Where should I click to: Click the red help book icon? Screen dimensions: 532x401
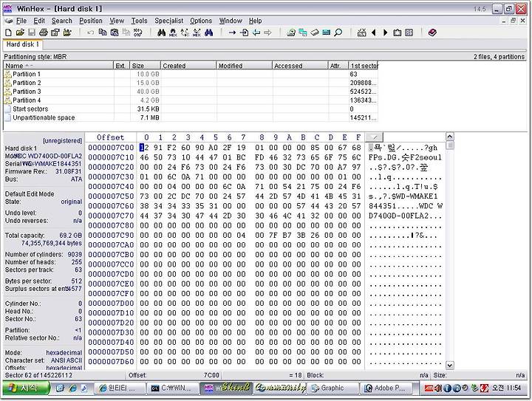tap(432, 32)
